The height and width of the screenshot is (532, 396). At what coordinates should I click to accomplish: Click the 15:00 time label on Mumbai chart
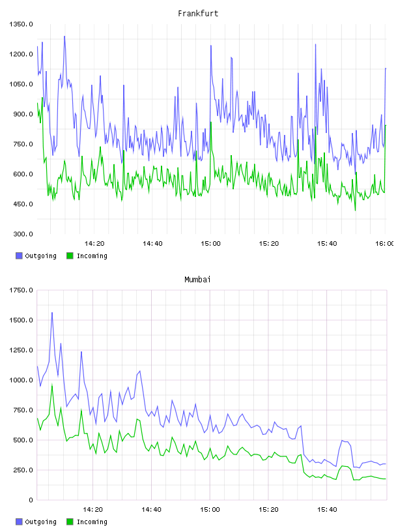click(210, 510)
